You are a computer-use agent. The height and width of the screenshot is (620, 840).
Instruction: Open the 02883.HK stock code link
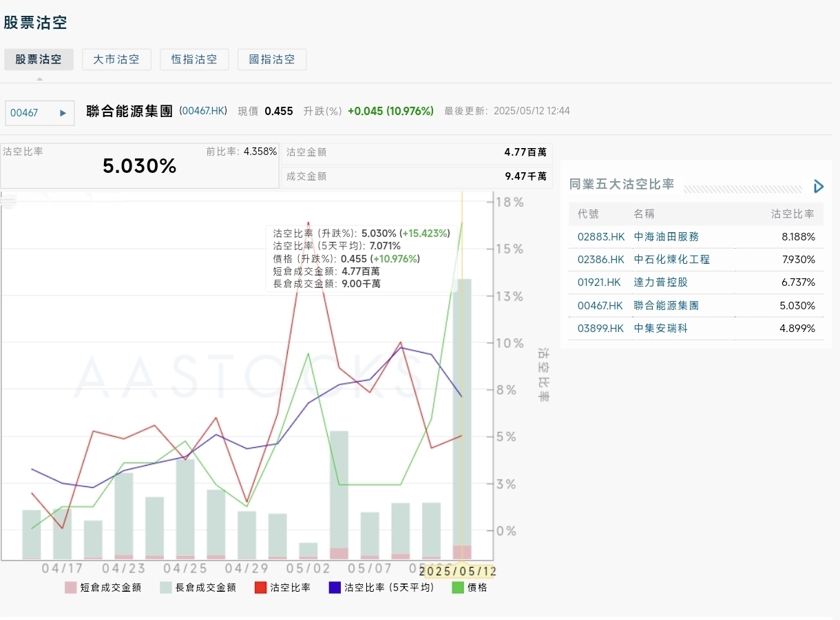coord(601,236)
